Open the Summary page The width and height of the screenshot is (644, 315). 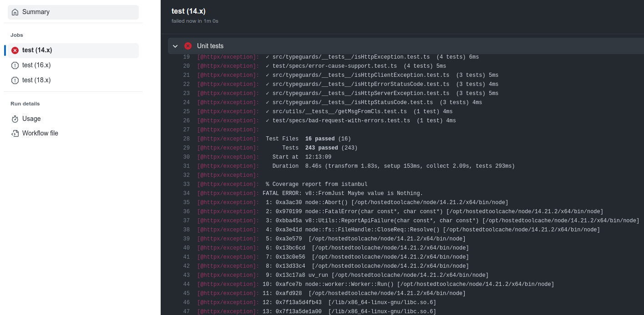(x=36, y=12)
